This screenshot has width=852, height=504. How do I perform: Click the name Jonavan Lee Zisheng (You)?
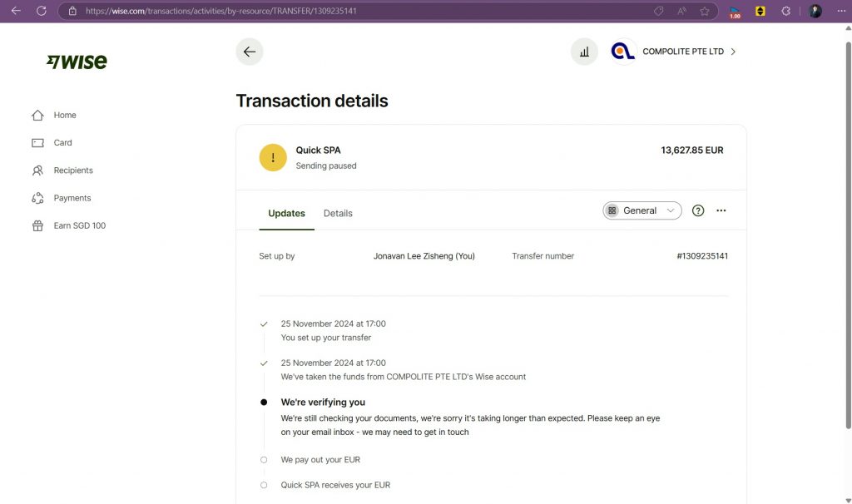(x=424, y=256)
